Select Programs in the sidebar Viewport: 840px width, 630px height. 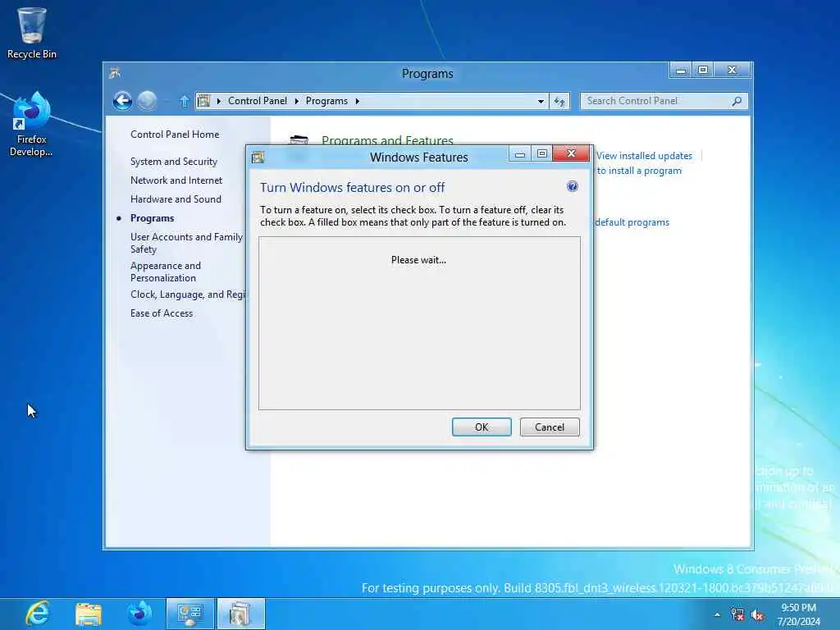(x=152, y=218)
